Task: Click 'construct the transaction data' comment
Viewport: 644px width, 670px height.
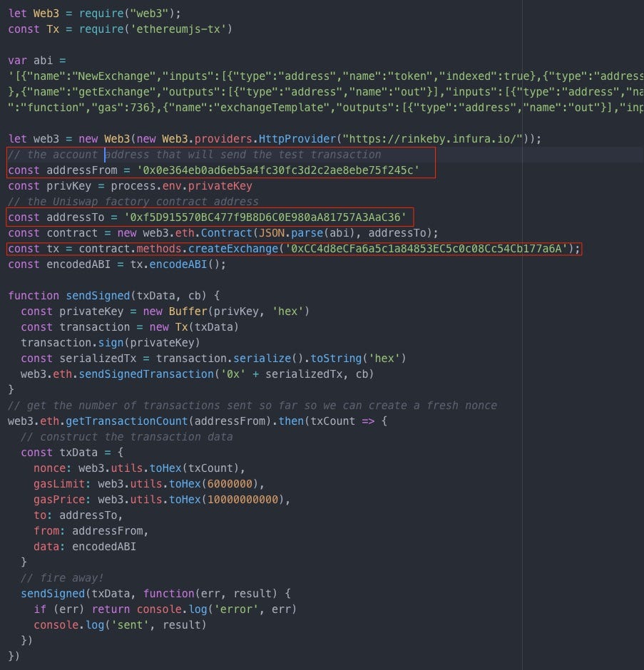Action: point(127,437)
